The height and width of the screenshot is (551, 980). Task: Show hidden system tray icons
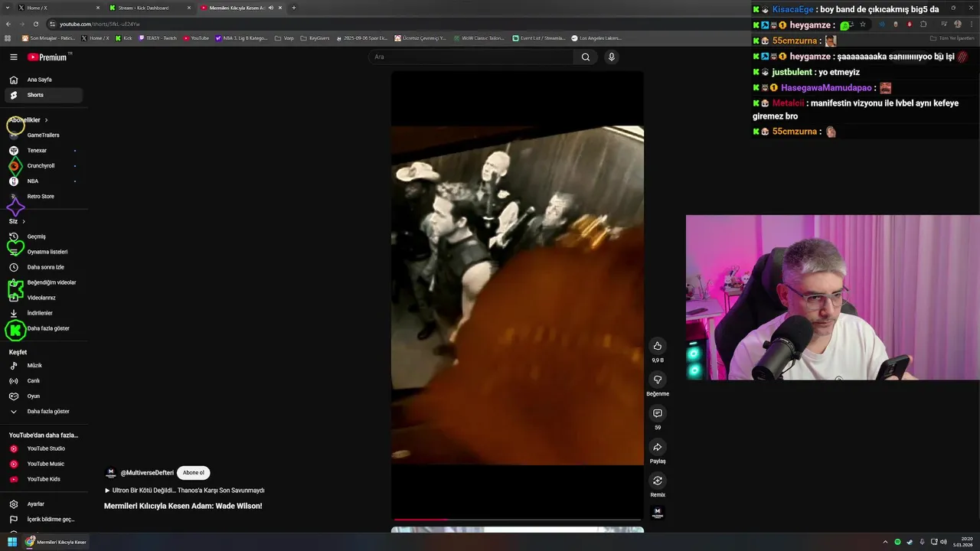[x=886, y=542]
